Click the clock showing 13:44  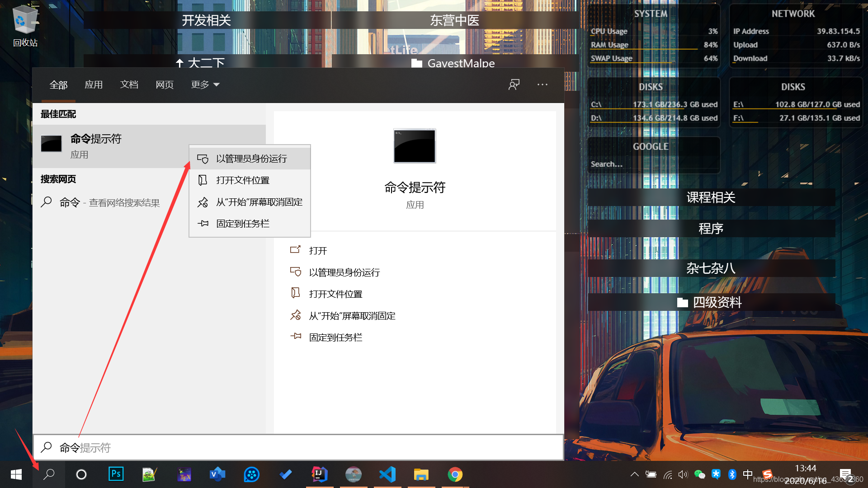[805, 468]
